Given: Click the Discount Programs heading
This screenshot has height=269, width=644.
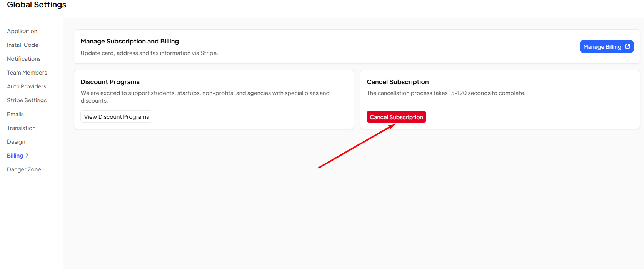Looking at the screenshot, I should pos(110,82).
